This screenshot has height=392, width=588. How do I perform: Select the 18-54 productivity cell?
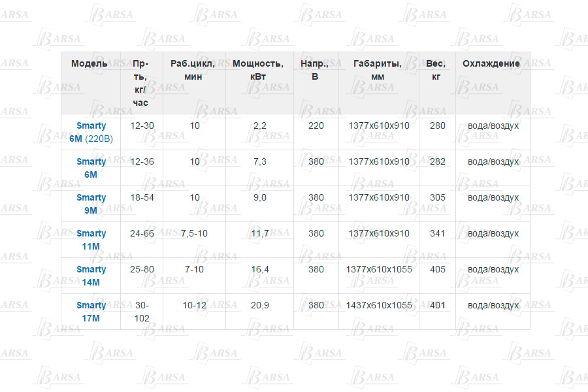142,197
